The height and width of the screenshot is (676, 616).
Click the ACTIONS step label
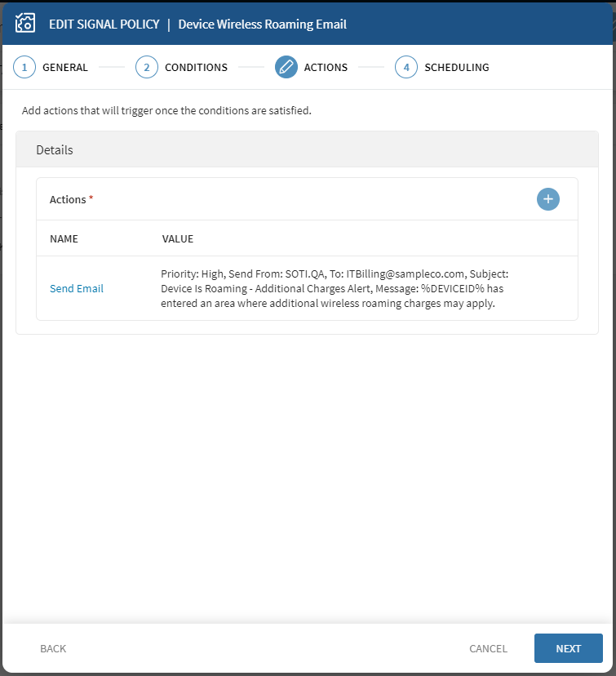326,68
